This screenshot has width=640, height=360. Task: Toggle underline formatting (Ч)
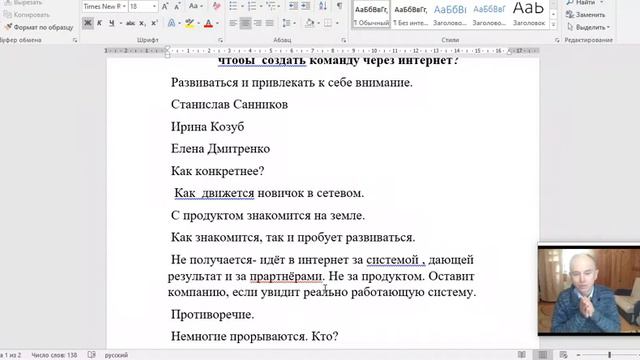(x=111, y=23)
